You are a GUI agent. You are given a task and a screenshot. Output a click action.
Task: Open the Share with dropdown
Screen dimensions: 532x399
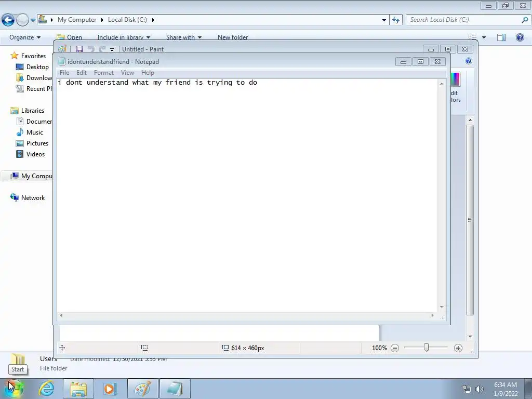pos(183,37)
